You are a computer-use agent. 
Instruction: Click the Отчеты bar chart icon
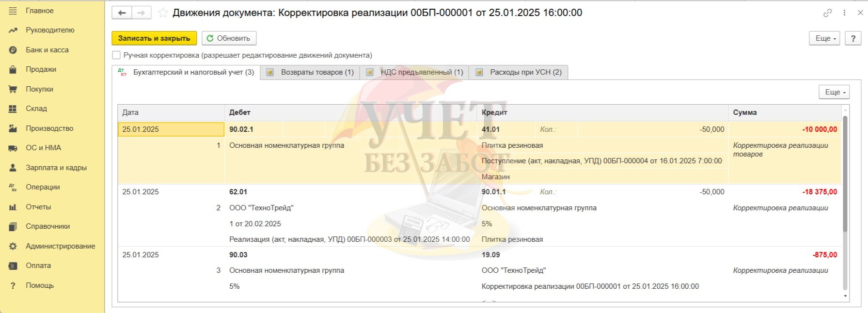point(13,207)
